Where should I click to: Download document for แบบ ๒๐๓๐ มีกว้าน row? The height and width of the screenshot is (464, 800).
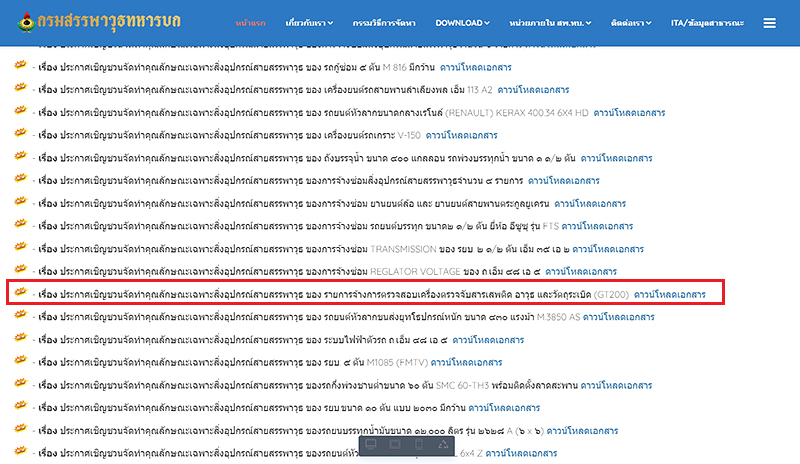click(x=504, y=408)
